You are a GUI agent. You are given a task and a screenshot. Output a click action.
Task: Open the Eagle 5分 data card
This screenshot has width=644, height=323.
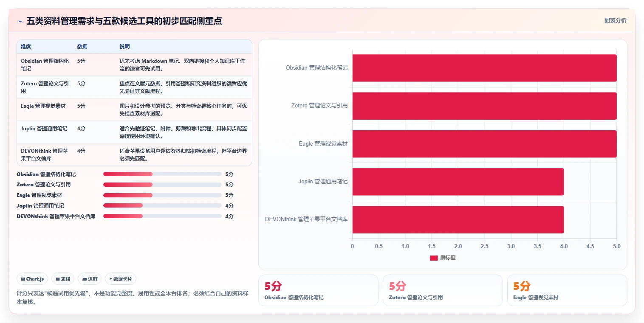pyautogui.click(x=567, y=290)
